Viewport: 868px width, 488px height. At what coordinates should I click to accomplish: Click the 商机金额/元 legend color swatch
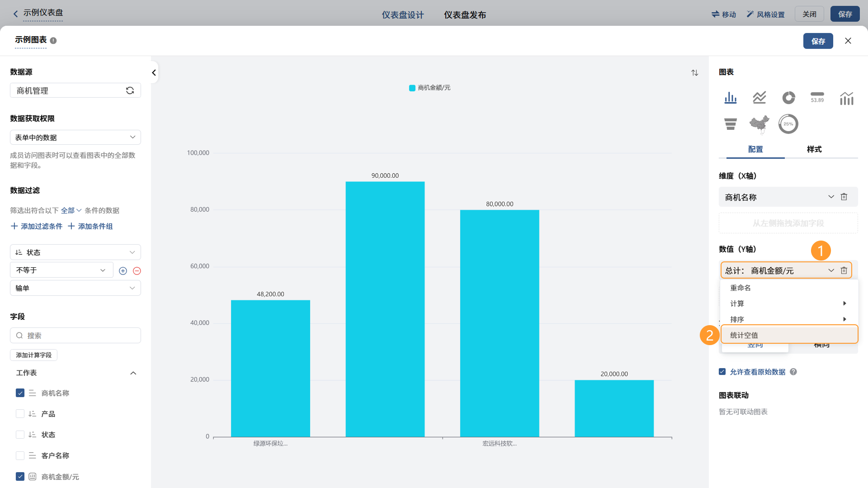(412, 88)
